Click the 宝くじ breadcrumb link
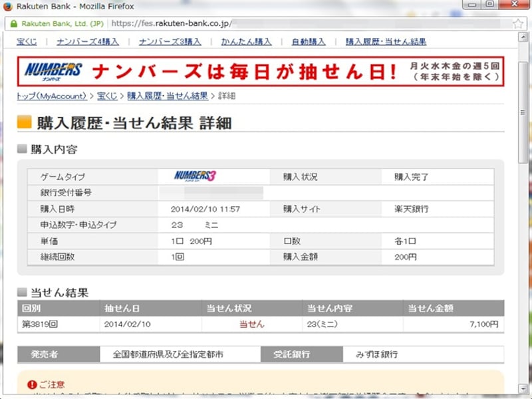 tap(107, 96)
